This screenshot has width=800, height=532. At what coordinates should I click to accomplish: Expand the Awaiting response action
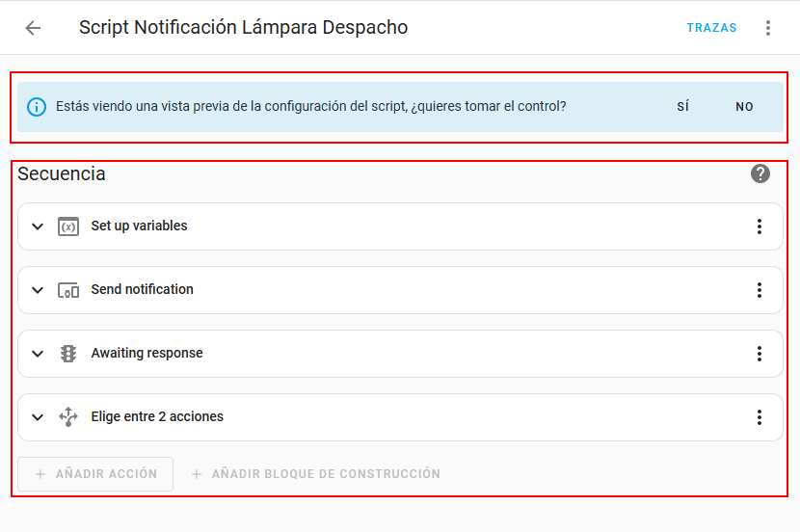[38, 354]
